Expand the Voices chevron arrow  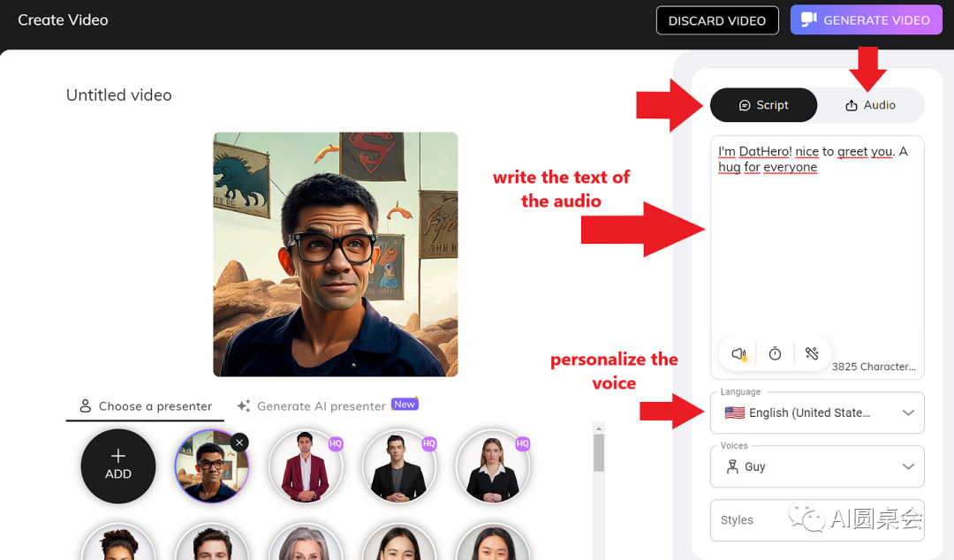point(908,467)
